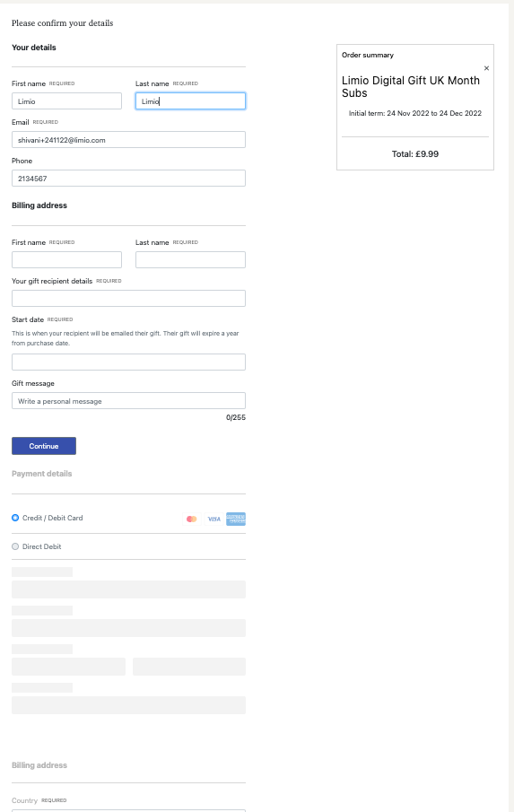Click the gift recipient details field
The width and height of the screenshot is (514, 812).
pyautogui.click(x=128, y=298)
